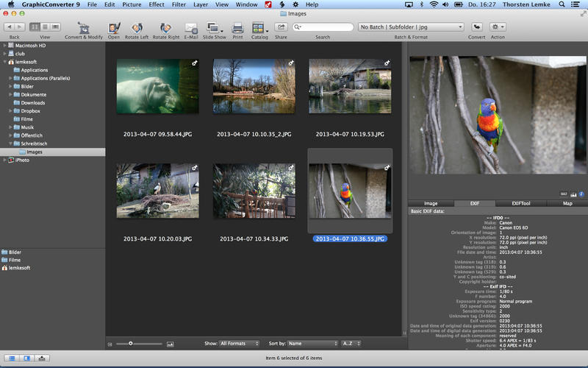This screenshot has height=368, width=588.
Task: Open the Show All Formats dropdown
Action: pyautogui.click(x=240, y=344)
